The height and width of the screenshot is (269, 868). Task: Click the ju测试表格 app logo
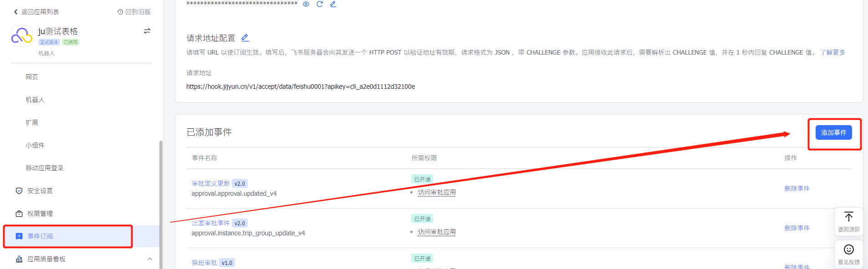click(22, 36)
